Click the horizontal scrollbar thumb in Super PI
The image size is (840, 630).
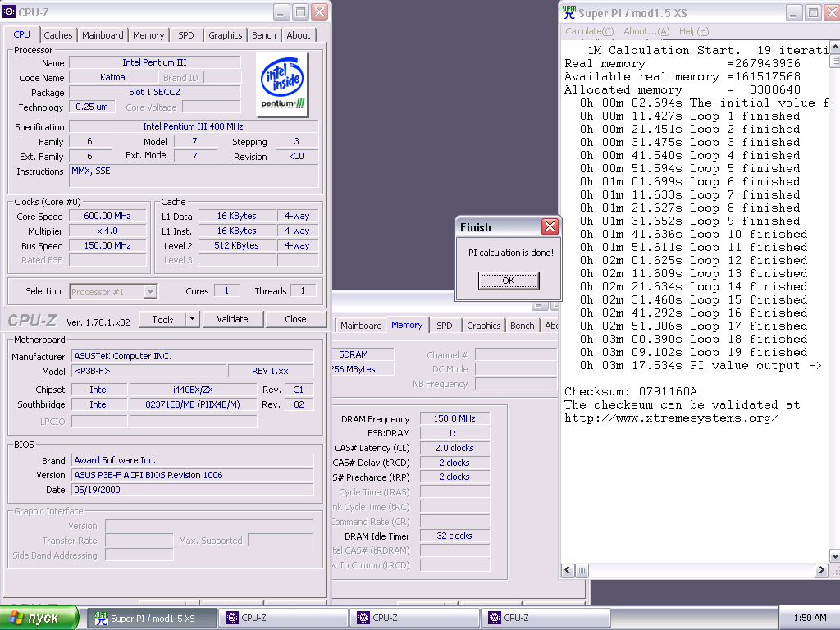582,571
